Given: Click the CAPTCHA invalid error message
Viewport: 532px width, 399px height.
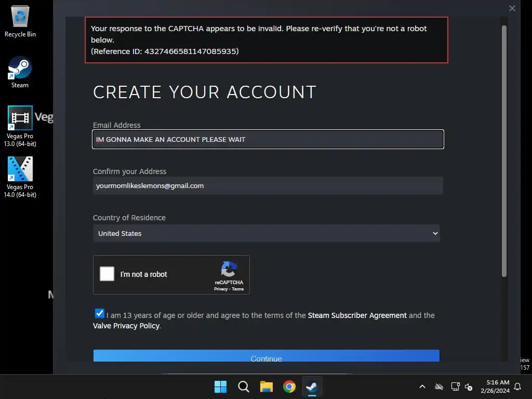Looking at the screenshot, I should tap(267, 40).
